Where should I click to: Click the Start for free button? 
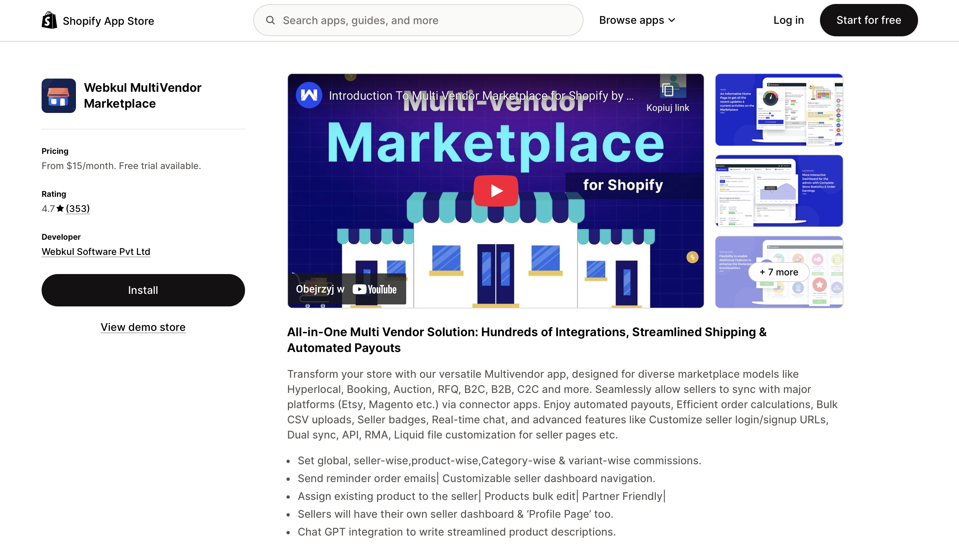(x=869, y=20)
